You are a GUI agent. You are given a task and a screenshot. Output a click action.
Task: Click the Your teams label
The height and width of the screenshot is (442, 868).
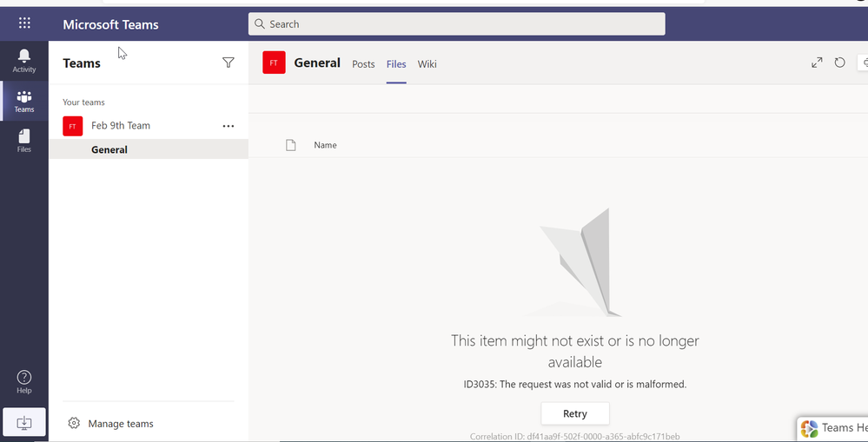click(x=83, y=102)
